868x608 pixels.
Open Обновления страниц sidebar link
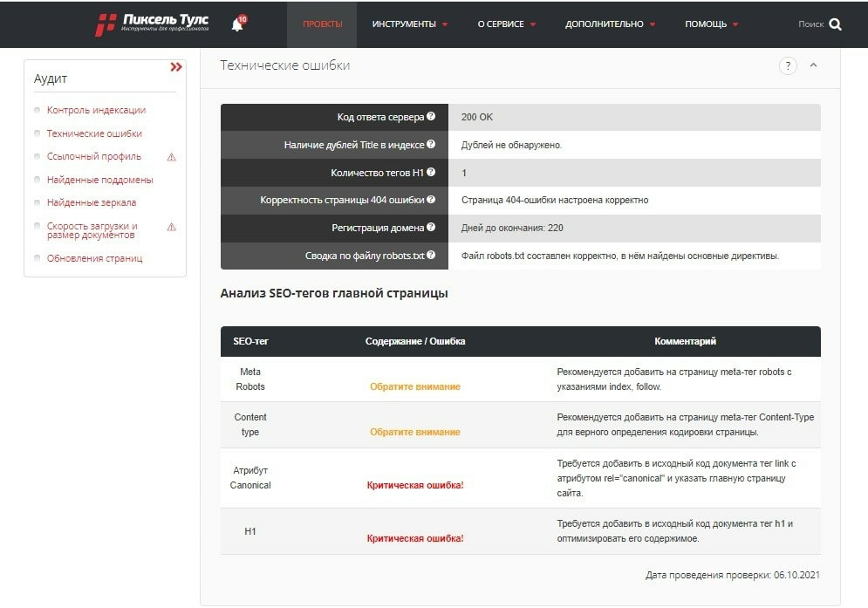click(x=94, y=258)
